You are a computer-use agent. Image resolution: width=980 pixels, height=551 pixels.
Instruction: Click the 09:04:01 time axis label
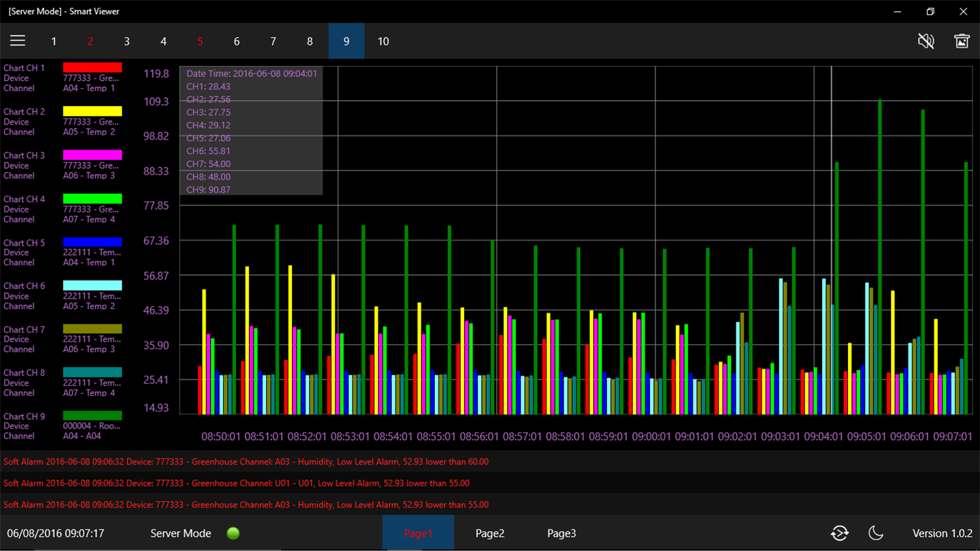(x=823, y=437)
